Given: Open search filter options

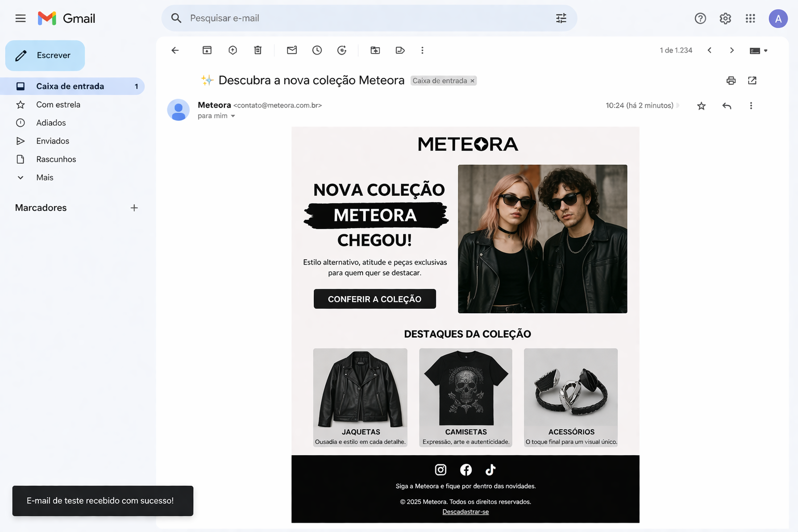Looking at the screenshot, I should coord(561,18).
